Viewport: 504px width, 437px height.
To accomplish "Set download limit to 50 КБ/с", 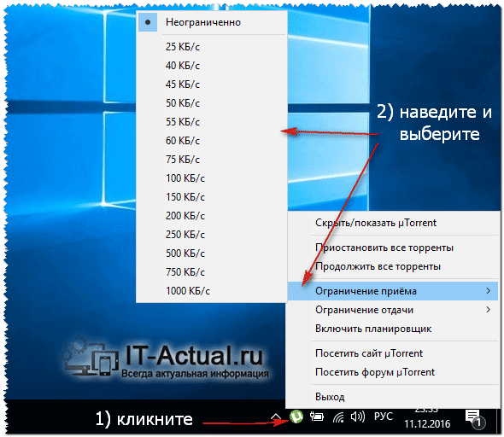I will 212,103.
